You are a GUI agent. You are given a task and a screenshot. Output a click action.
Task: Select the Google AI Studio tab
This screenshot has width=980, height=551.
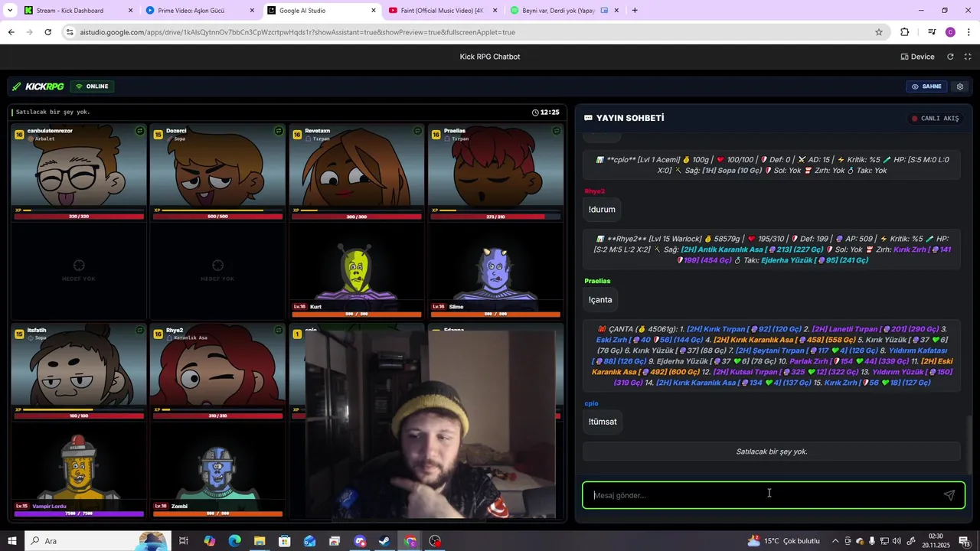click(322, 11)
